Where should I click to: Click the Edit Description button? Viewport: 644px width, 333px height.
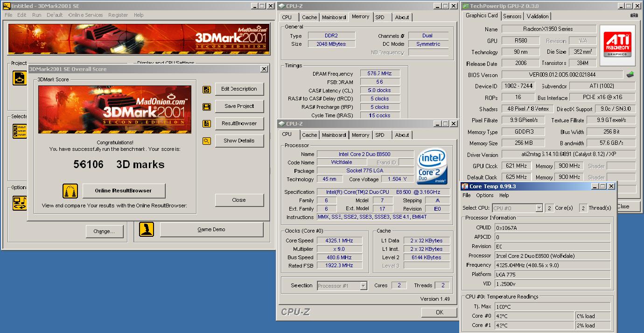click(x=239, y=89)
